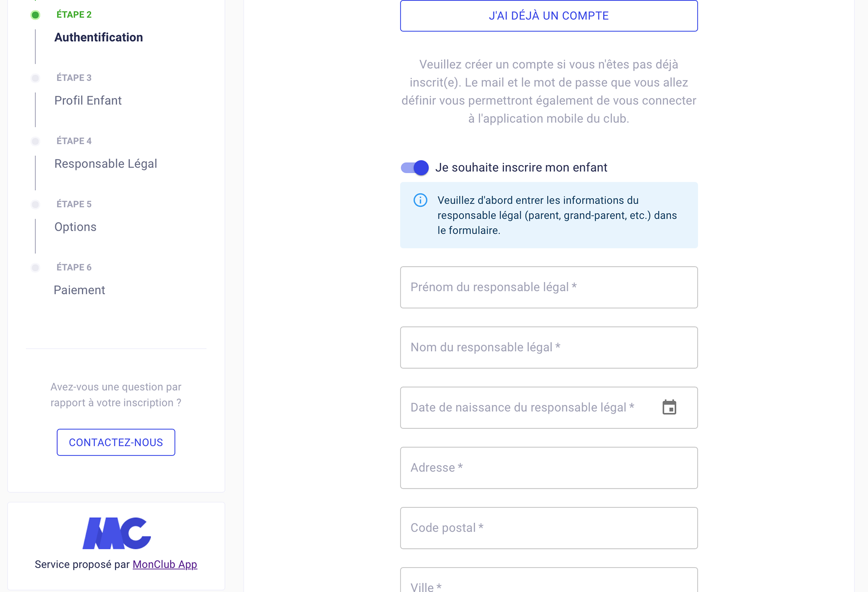Click the blue info icon in the notice
Image resolution: width=868 pixels, height=592 pixels.
[420, 200]
